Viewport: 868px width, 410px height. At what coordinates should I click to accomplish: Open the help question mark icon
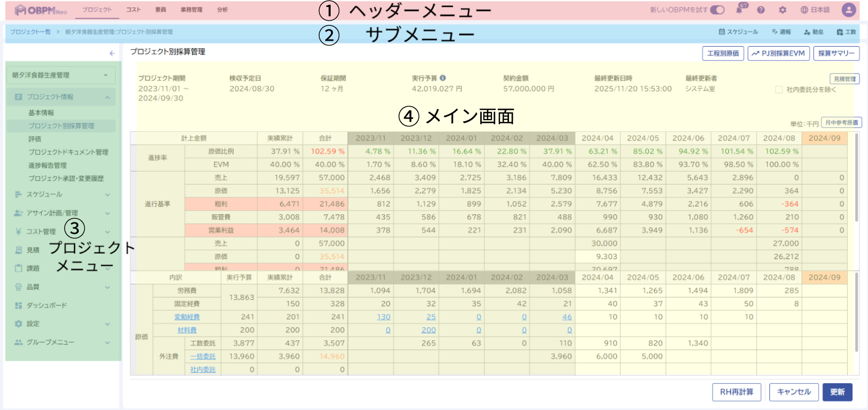tap(761, 10)
